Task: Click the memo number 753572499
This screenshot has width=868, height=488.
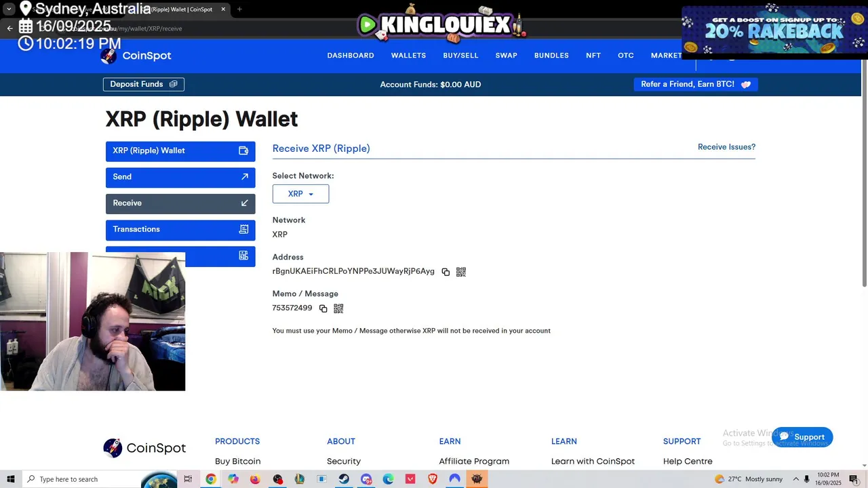Action: [x=292, y=308]
